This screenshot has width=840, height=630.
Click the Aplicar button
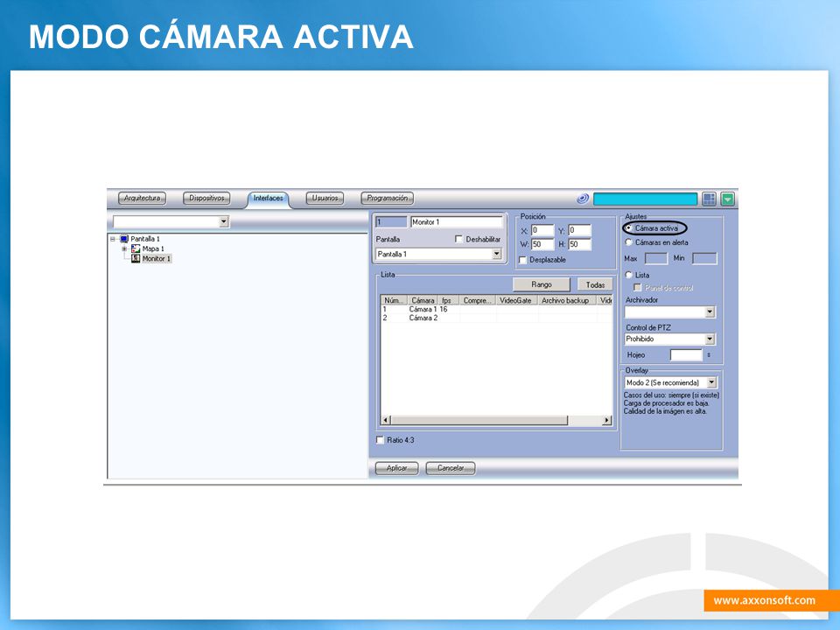pos(396,468)
